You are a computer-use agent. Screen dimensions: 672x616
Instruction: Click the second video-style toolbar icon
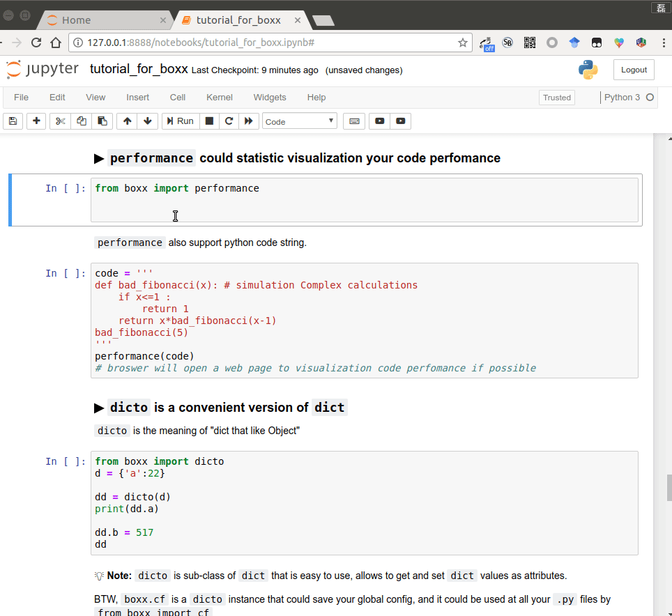[401, 121]
